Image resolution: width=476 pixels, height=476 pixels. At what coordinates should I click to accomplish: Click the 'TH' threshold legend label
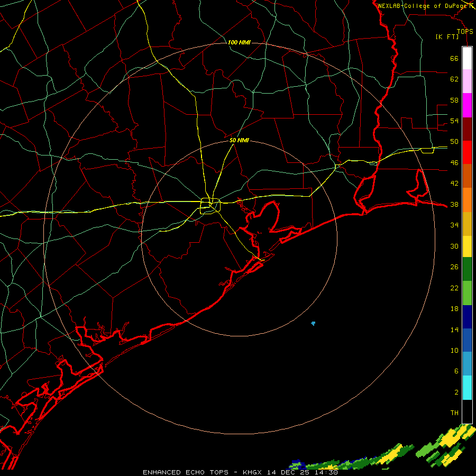(x=454, y=413)
